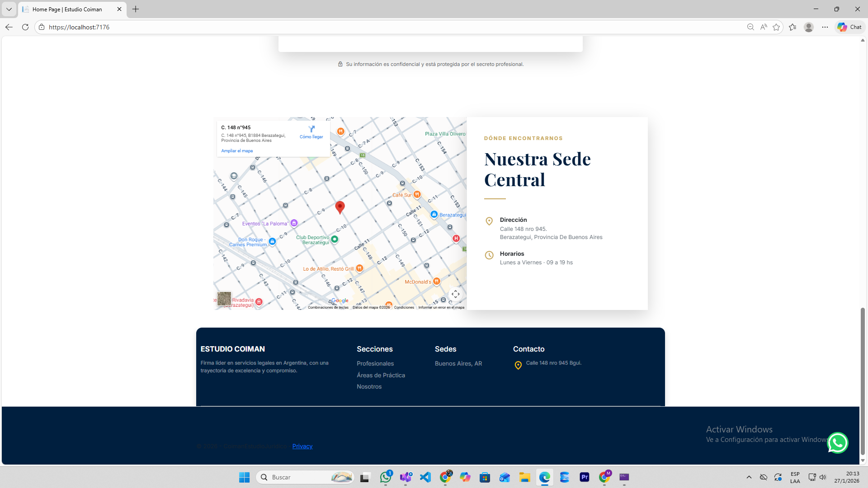The height and width of the screenshot is (488, 868).
Task: Open the browser settings menu
Action: tap(825, 27)
